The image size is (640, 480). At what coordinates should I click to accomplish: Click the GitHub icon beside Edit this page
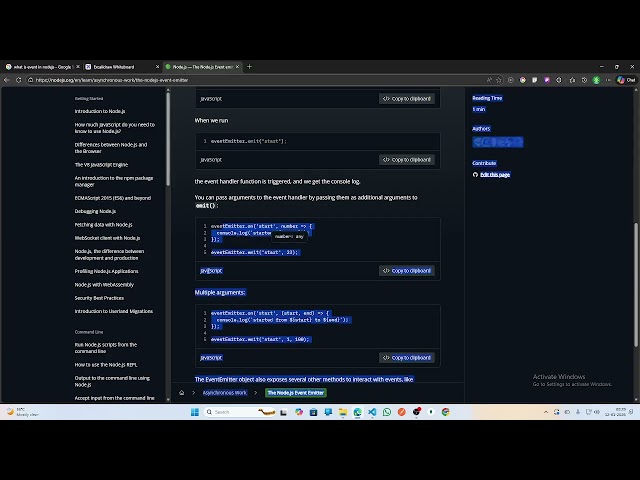point(475,175)
